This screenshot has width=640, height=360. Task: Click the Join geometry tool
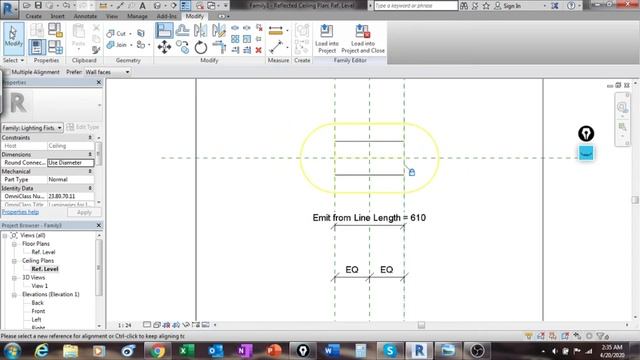(117, 44)
